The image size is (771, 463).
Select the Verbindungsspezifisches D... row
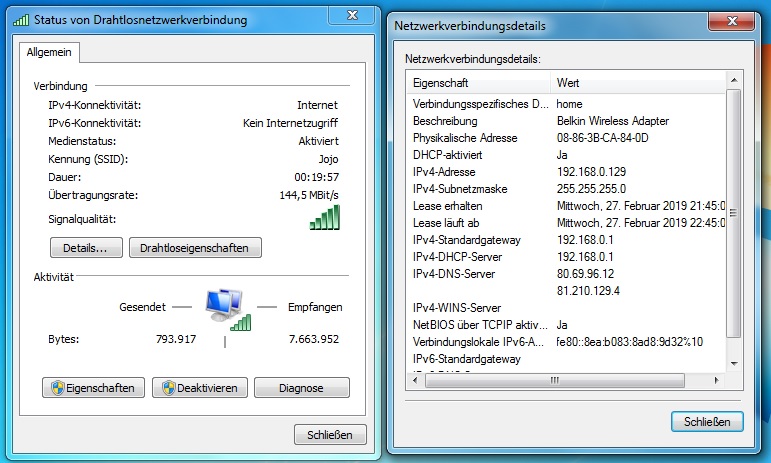coord(566,104)
